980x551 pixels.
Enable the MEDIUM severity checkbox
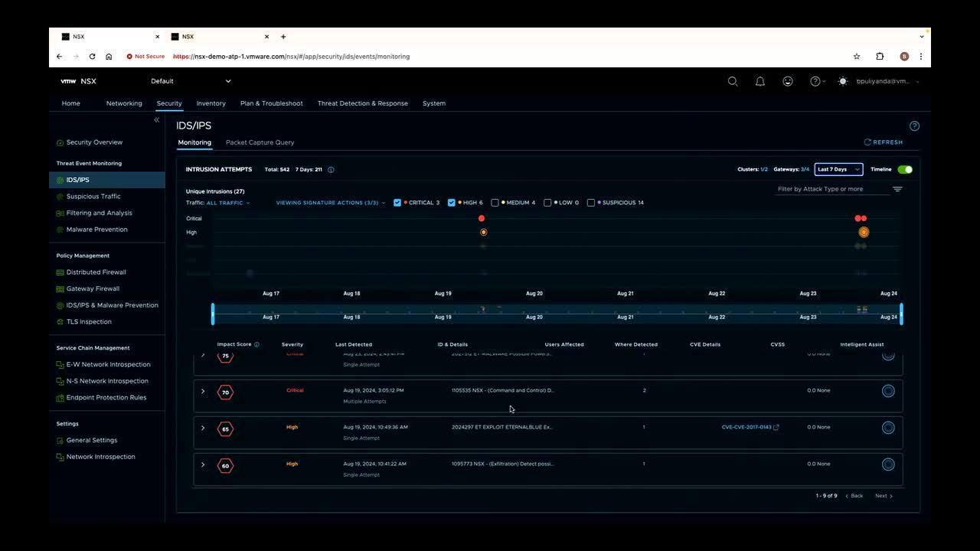pyautogui.click(x=495, y=203)
